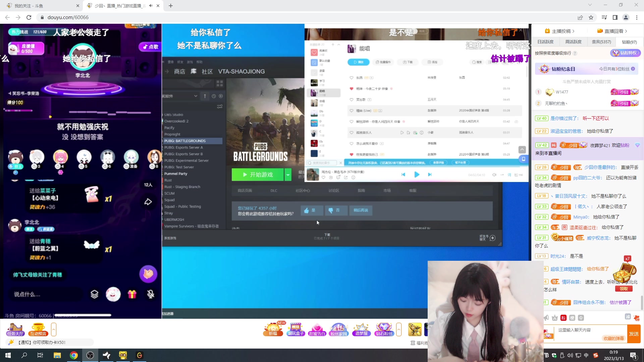The width and height of the screenshot is (644, 362).
Task: Click 稍后再说 later button in Steam
Action: tap(361, 210)
